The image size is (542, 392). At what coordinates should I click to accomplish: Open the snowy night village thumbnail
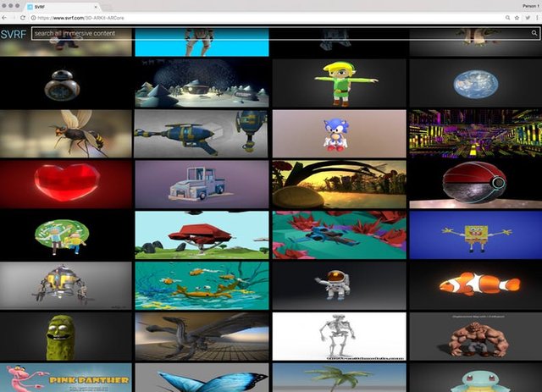pyautogui.click(x=202, y=83)
